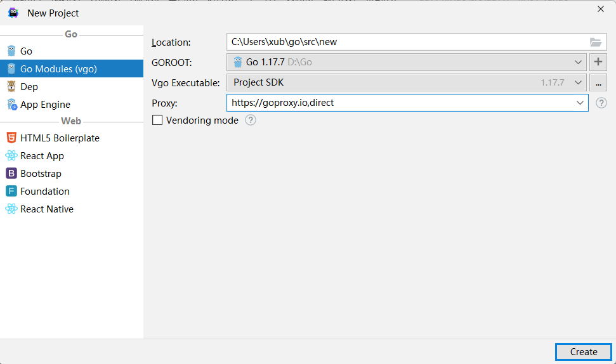Open help icon next to Proxy field

coord(601,103)
